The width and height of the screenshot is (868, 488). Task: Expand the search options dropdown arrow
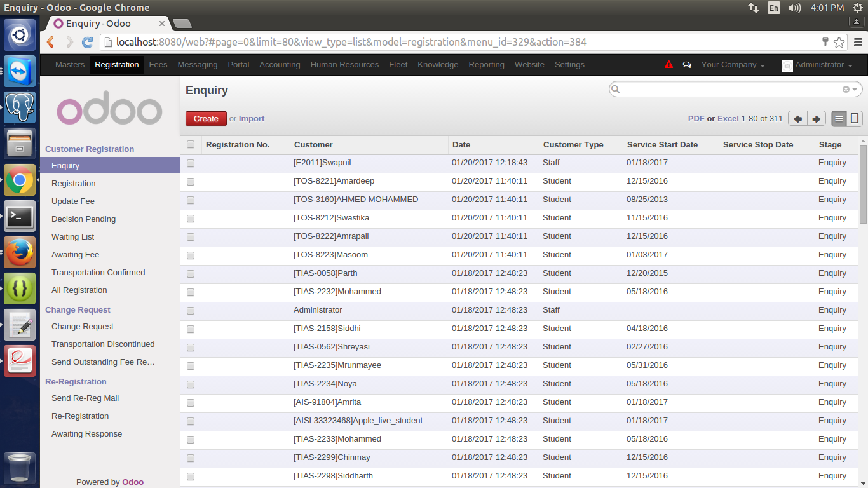click(x=855, y=90)
